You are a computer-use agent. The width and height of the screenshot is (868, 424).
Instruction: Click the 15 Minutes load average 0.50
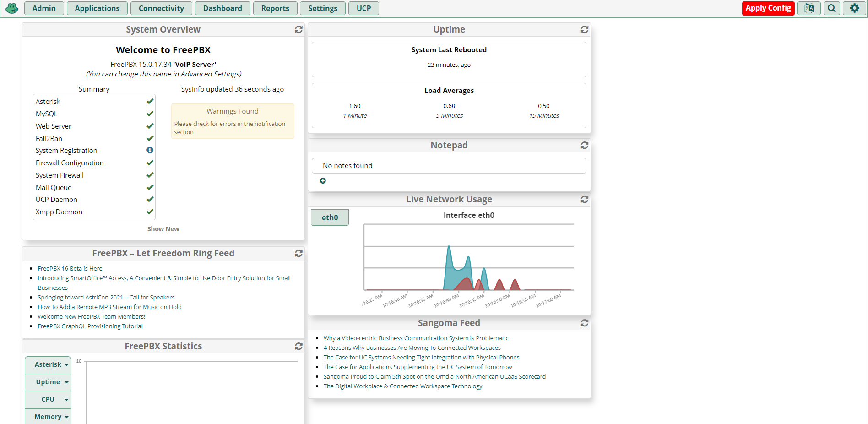(x=544, y=106)
